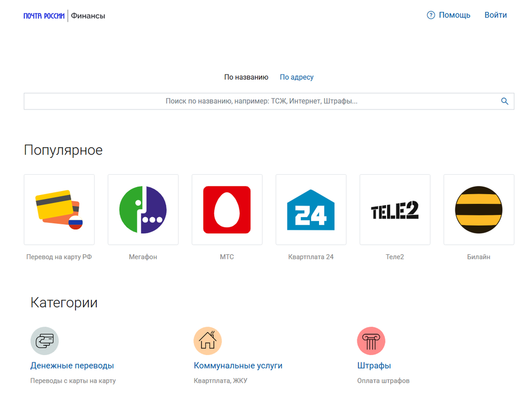Open the Денежные переводы link
This screenshot has height=394, width=532.
pyautogui.click(x=72, y=365)
